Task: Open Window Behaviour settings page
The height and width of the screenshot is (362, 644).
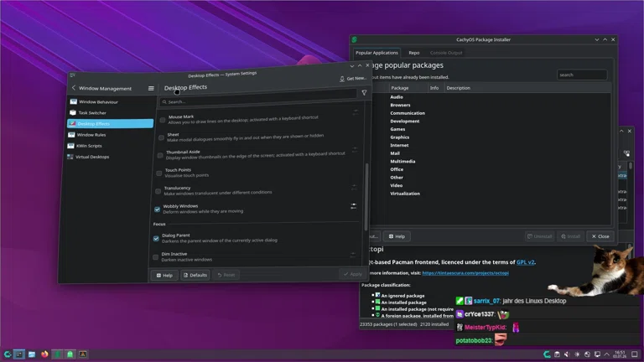Action: [x=98, y=101]
